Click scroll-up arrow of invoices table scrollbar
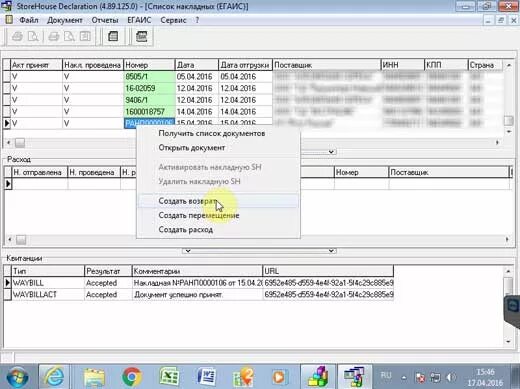Image resolution: width=520 pixels, height=389 pixels. [509, 65]
